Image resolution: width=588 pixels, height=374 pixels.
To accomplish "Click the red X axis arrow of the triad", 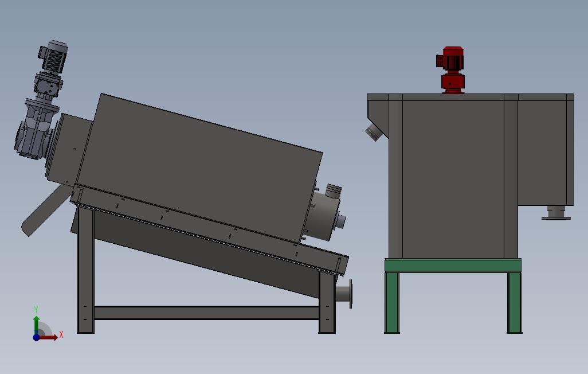I will coord(49,337).
